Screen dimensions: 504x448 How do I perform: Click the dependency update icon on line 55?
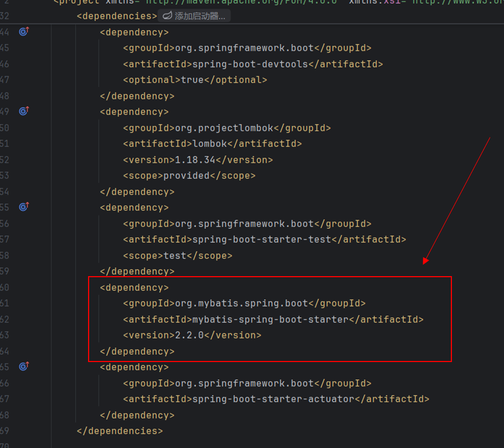[x=23, y=206]
